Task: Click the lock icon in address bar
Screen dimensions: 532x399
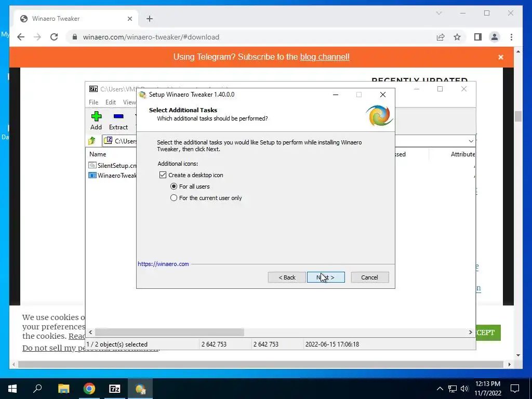Action: (75, 37)
